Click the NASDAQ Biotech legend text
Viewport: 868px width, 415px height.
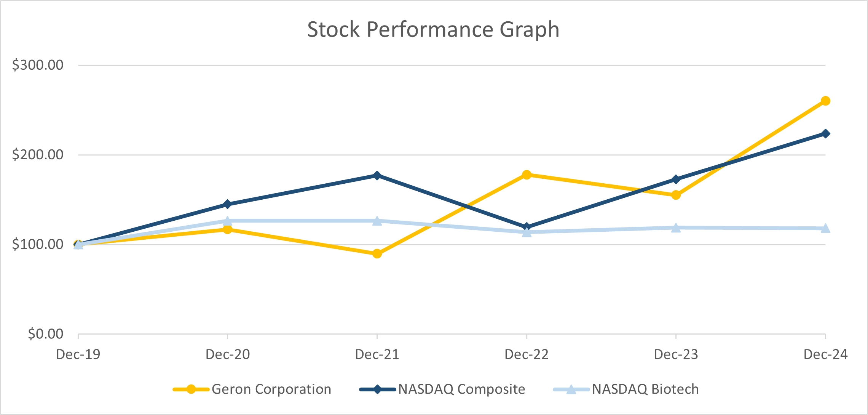645,389
